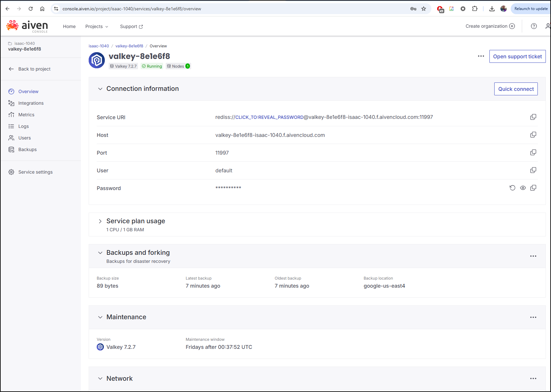
Task: Click Open support ticket button
Action: pyautogui.click(x=517, y=56)
